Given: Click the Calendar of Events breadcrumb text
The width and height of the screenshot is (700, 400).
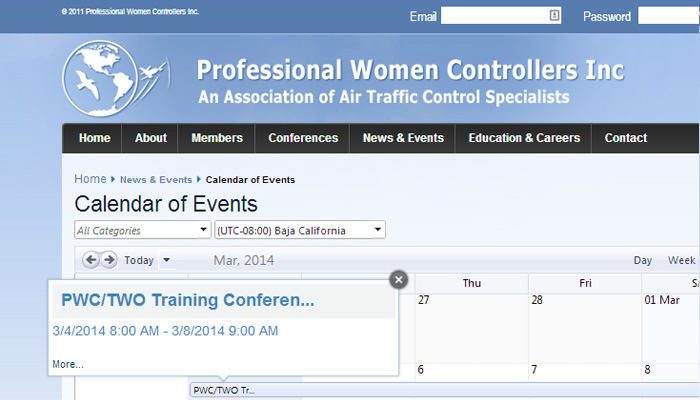Looking at the screenshot, I should (x=250, y=179).
